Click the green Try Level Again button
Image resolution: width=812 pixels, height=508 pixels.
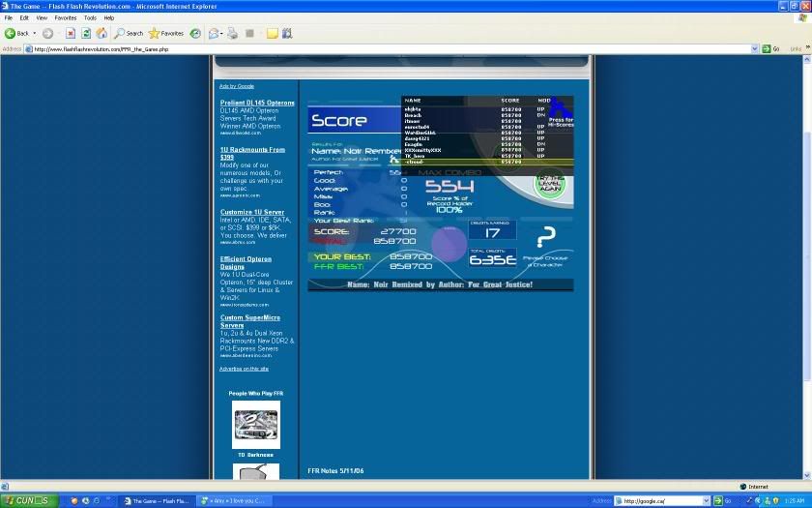click(549, 183)
